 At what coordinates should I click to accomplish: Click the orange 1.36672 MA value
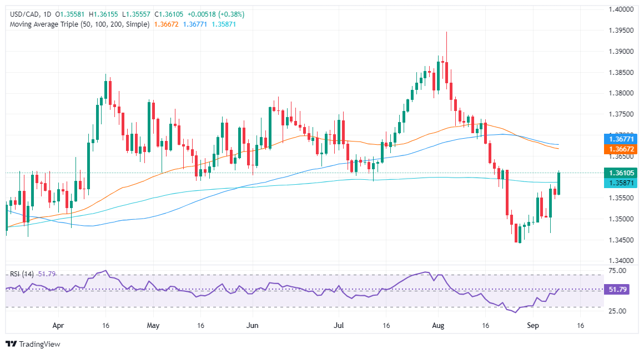pos(167,24)
